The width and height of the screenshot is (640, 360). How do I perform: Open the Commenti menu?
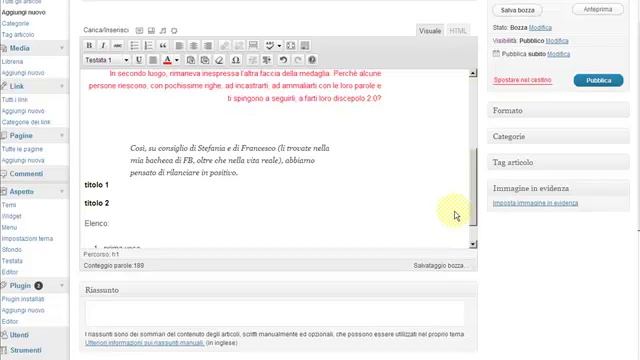pos(26,174)
